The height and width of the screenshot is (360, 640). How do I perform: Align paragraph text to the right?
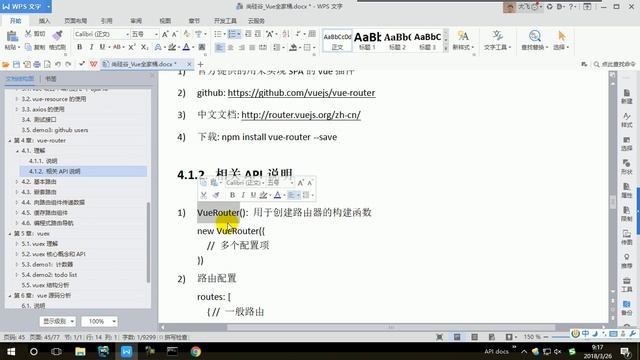click(241, 47)
